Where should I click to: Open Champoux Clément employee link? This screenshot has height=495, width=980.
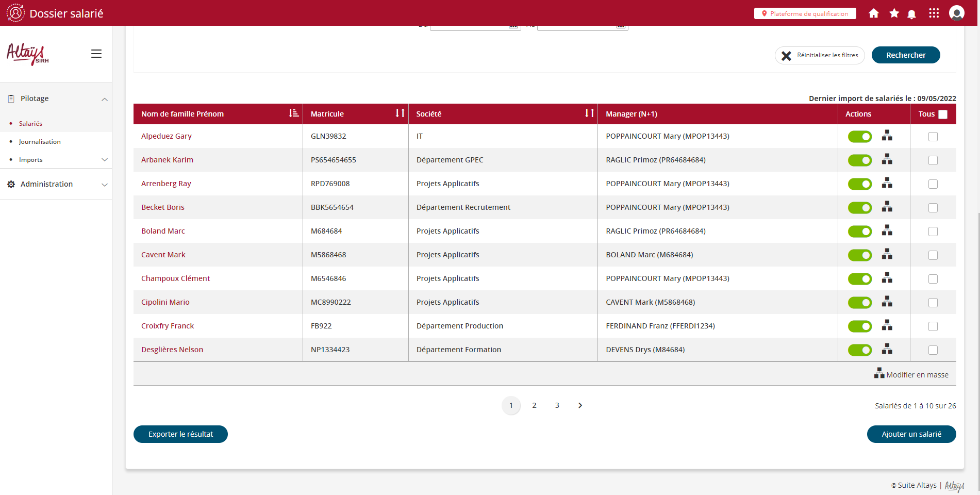tap(175, 278)
